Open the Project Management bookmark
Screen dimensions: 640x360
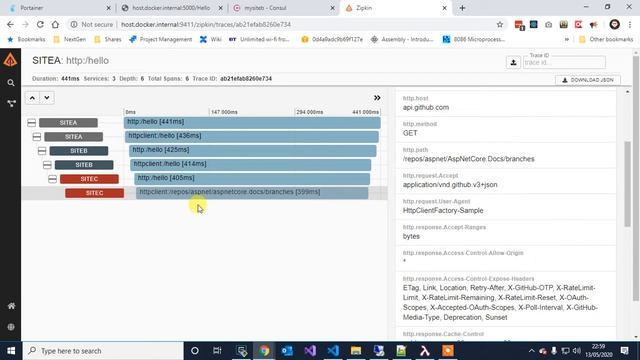click(x=161, y=39)
